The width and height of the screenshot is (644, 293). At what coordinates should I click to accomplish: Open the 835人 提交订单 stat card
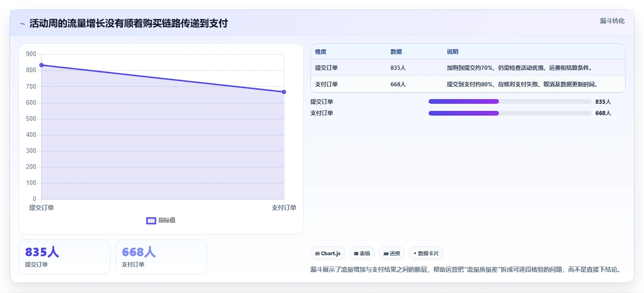pos(64,257)
